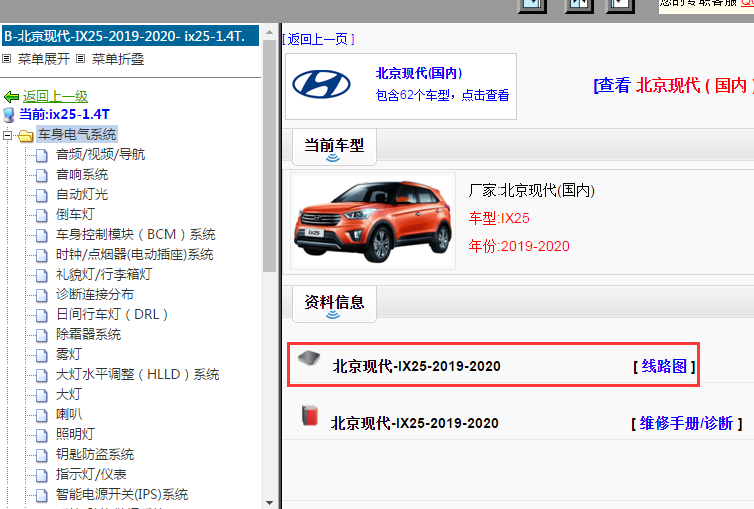Click the red book icon for repair manual
The height and width of the screenshot is (509, 754).
pos(310,416)
